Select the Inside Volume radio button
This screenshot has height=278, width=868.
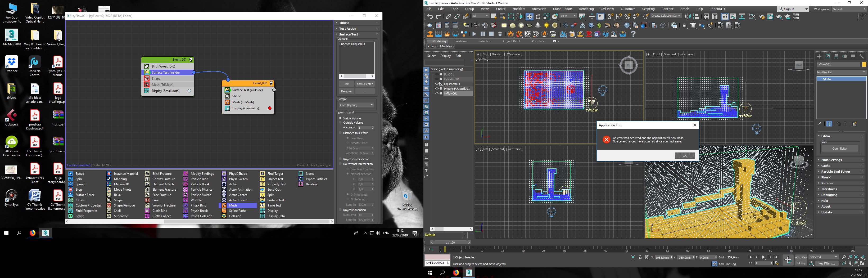(x=340, y=118)
